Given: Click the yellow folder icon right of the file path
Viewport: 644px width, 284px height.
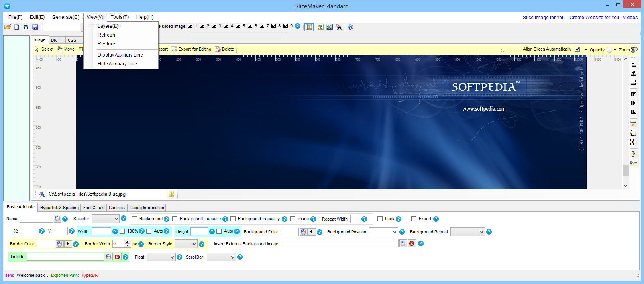Looking at the screenshot, I should click(x=172, y=194).
